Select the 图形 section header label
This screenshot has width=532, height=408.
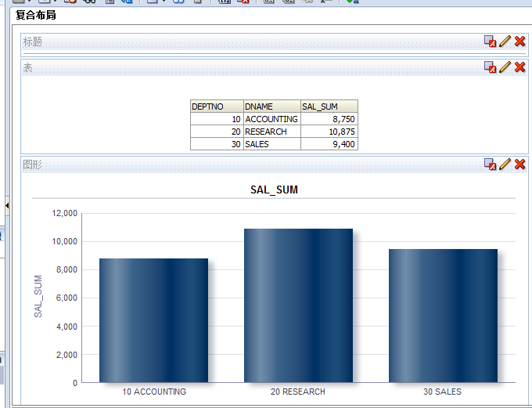(33, 164)
